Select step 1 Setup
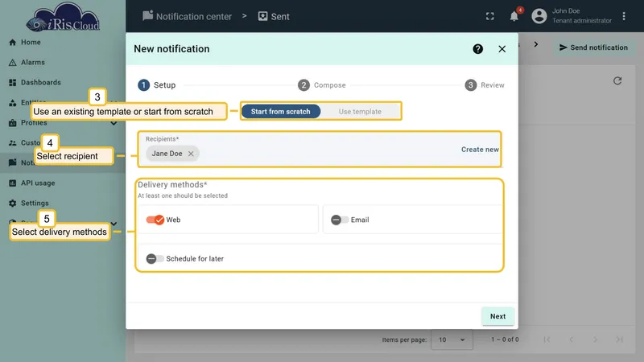644x362 pixels. click(156, 85)
